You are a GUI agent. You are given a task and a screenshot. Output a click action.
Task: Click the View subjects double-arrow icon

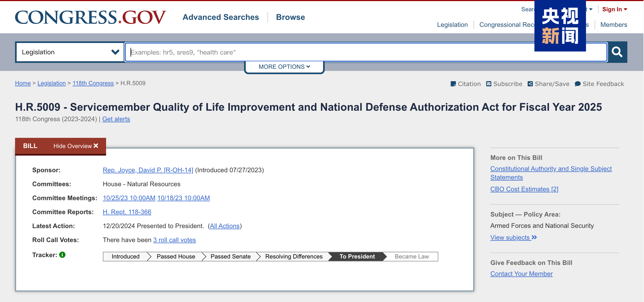coord(534,237)
